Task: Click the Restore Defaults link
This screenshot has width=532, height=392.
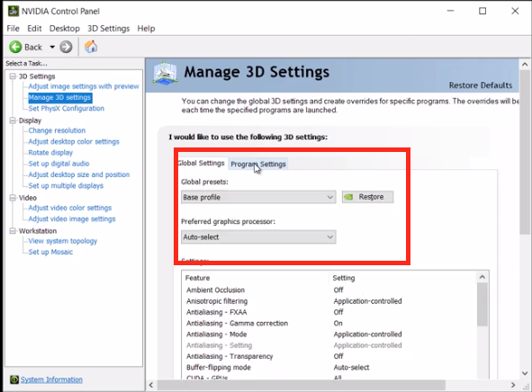Action: [481, 85]
